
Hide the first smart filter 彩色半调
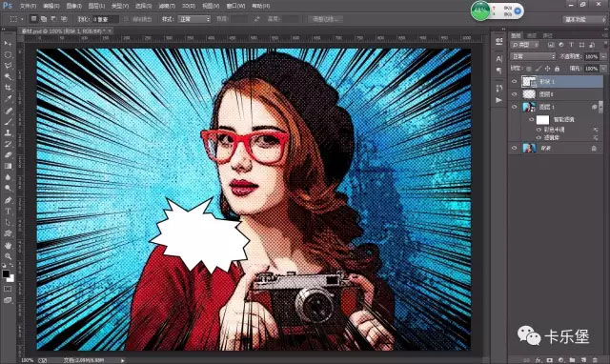click(x=539, y=130)
